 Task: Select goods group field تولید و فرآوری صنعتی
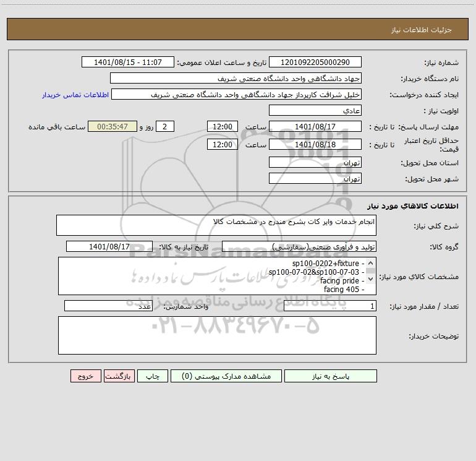[x=299, y=246]
